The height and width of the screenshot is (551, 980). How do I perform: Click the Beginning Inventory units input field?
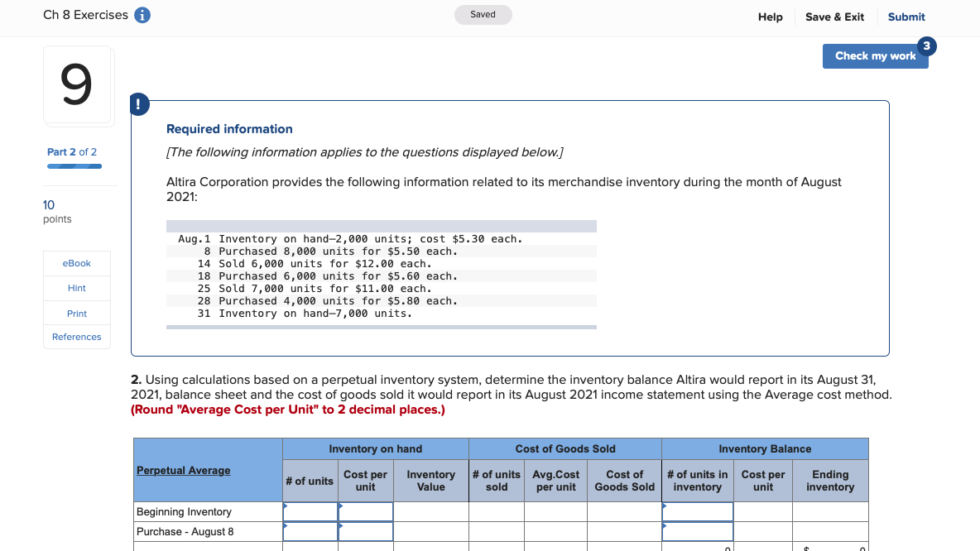[310, 511]
